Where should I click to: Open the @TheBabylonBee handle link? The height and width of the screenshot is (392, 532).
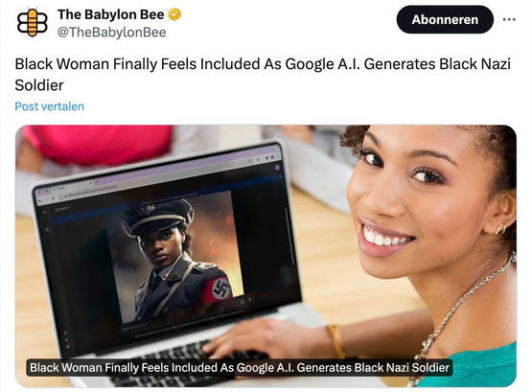point(111,33)
